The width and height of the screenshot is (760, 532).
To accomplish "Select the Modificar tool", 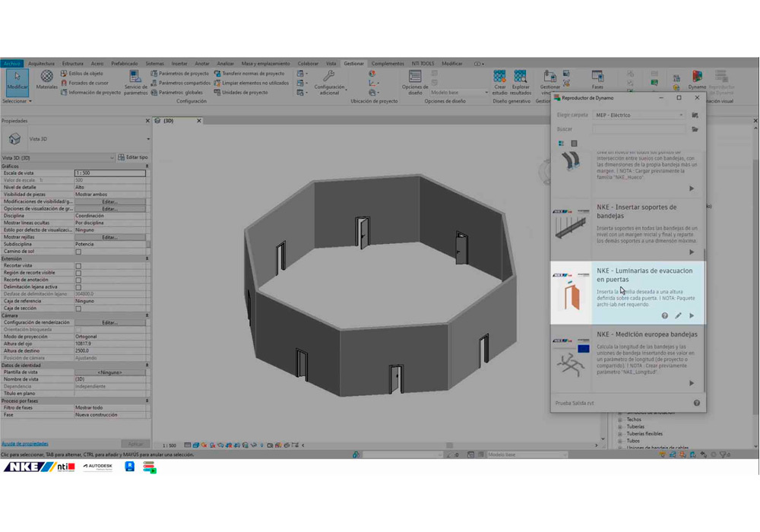I will (17, 80).
